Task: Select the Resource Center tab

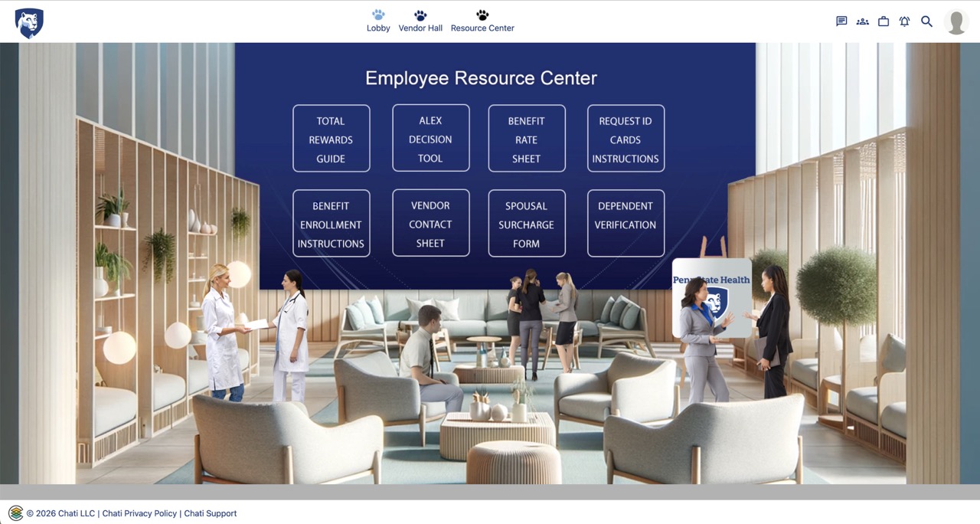Action: pos(482,21)
